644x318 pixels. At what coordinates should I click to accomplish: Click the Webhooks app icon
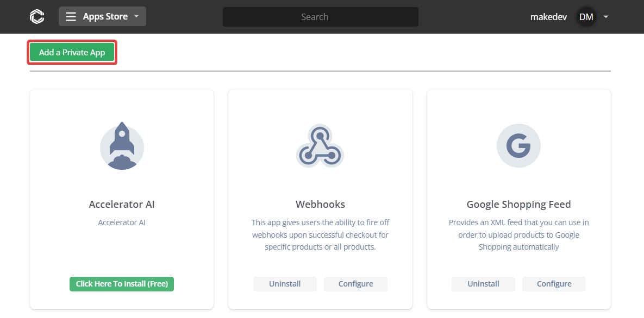[x=320, y=145]
